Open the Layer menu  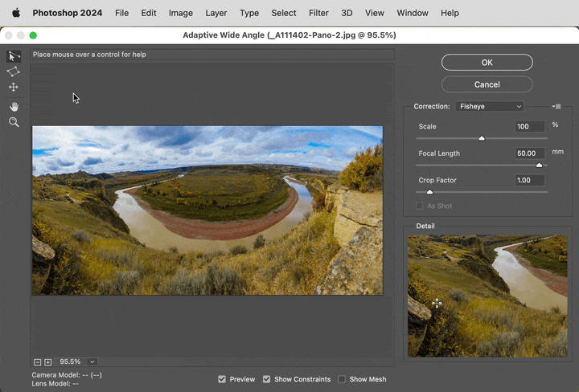[x=216, y=14]
